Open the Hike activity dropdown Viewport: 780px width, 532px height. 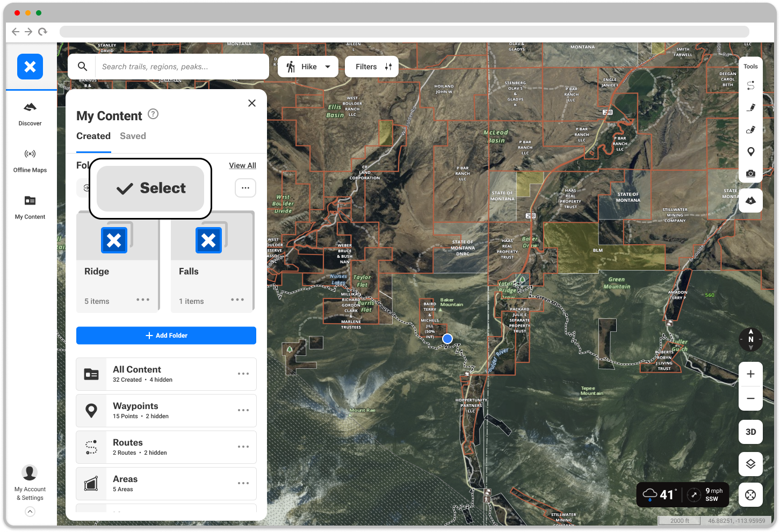click(x=308, y=67)
